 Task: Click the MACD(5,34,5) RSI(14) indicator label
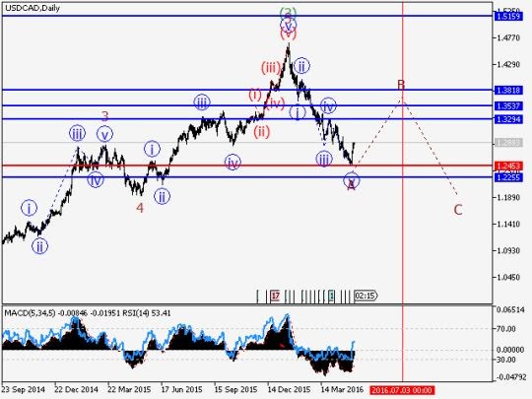point(88,313)
